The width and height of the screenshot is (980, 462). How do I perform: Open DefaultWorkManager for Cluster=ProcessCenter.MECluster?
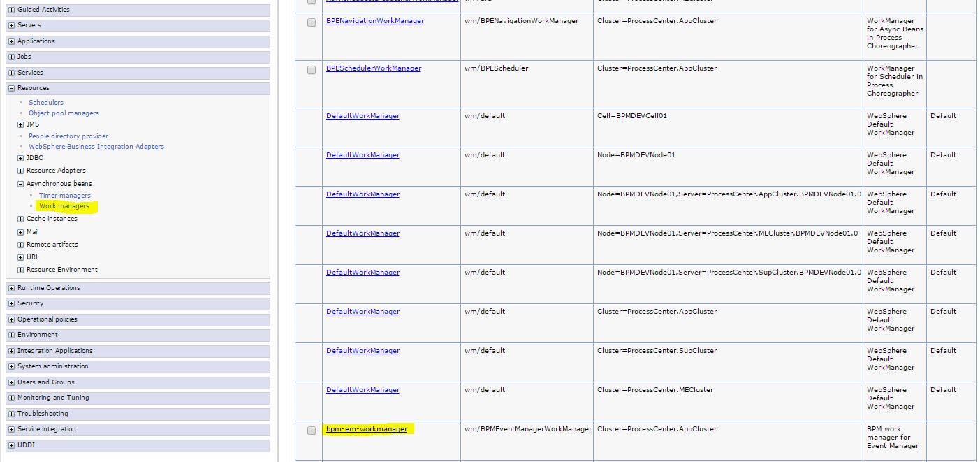[x=363, y=390]
